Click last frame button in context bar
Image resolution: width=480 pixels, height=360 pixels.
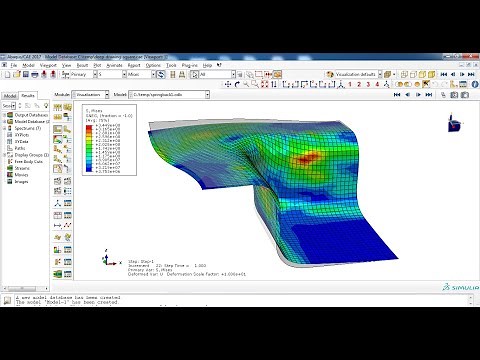(429, 95)
